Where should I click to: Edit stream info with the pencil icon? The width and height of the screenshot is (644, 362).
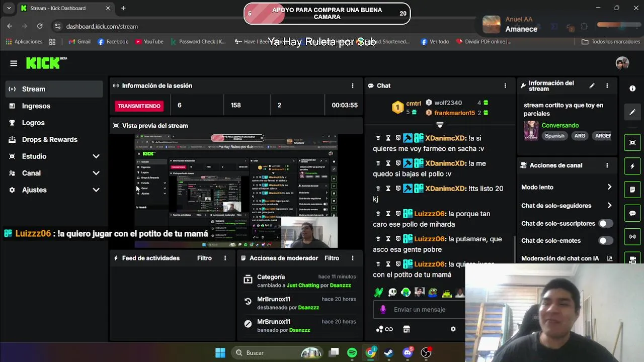[x=592, y=86]
